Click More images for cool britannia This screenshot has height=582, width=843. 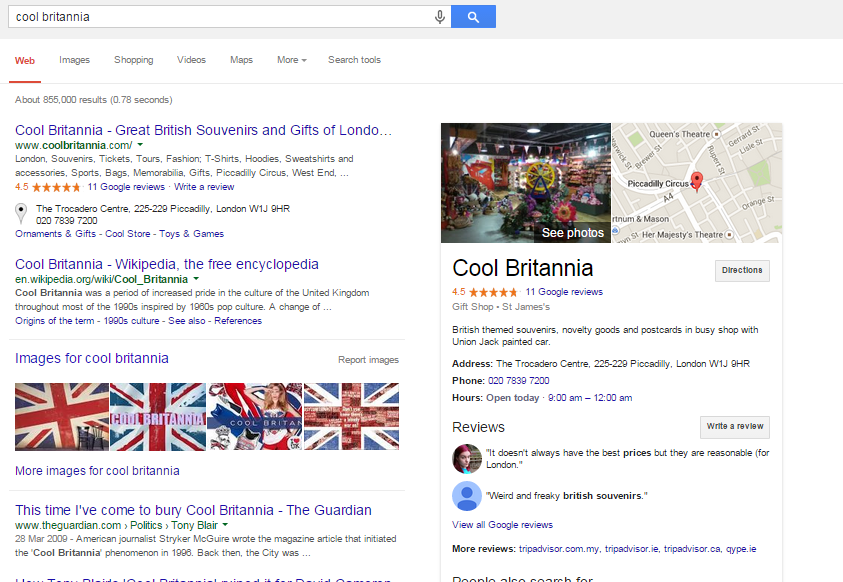pos(97,471)
